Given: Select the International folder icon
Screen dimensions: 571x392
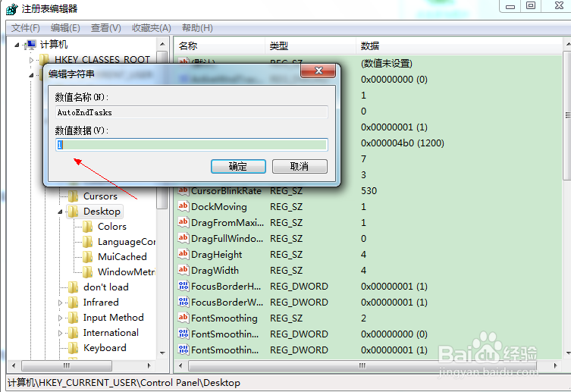Looking at the screenshot, I should pyautogui.click(x=74, y=333).
